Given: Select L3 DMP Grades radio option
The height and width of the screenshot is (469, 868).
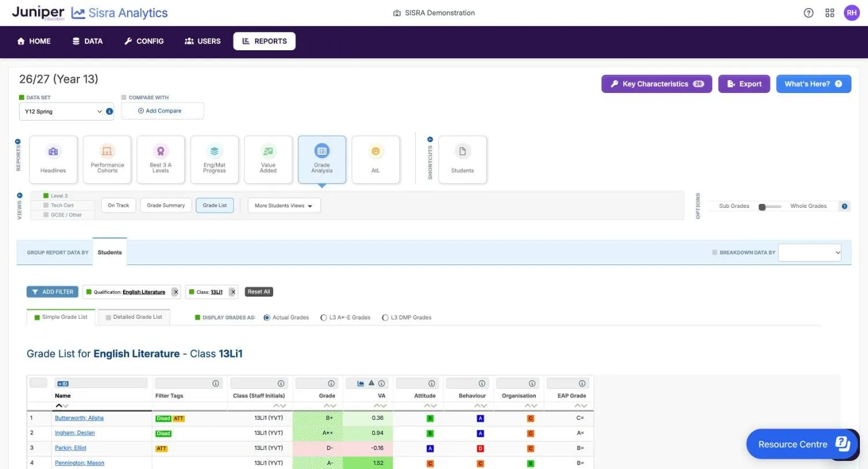Looking at the screenshot, I should pyautogui.click(x=385, y=318).
